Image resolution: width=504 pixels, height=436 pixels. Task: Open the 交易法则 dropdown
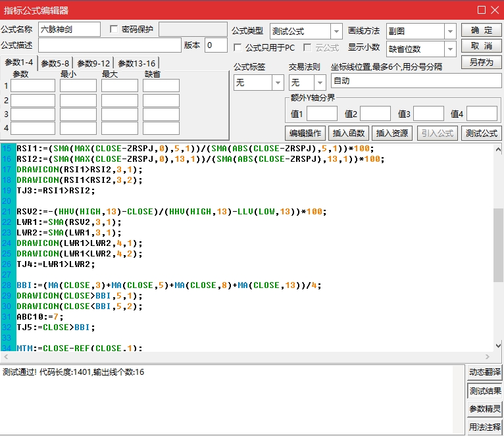click(x=319, y=83)
